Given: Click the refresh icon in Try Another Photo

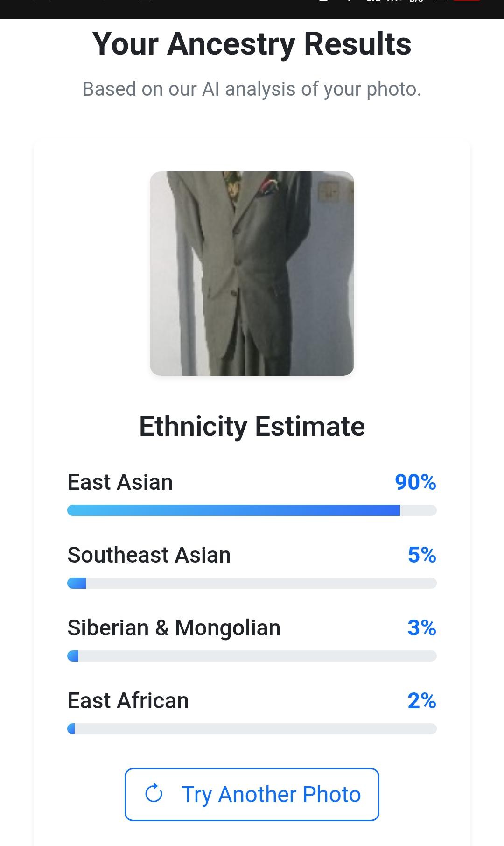Looking at the screenshot, I should pos(154,794).
